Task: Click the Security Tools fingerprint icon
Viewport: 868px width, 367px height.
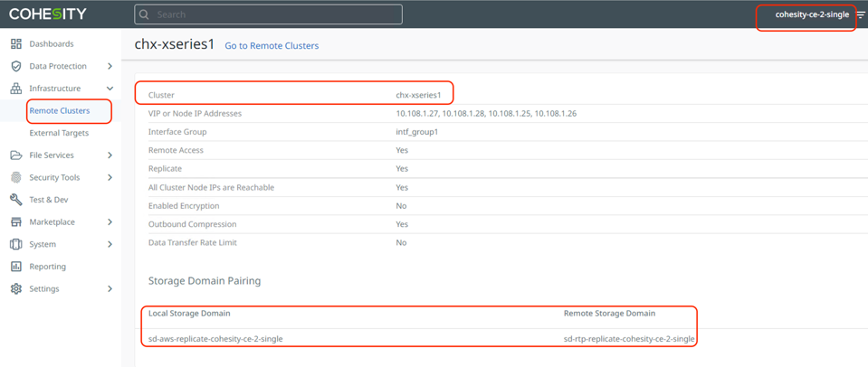Action: click(x=16, y=177)
